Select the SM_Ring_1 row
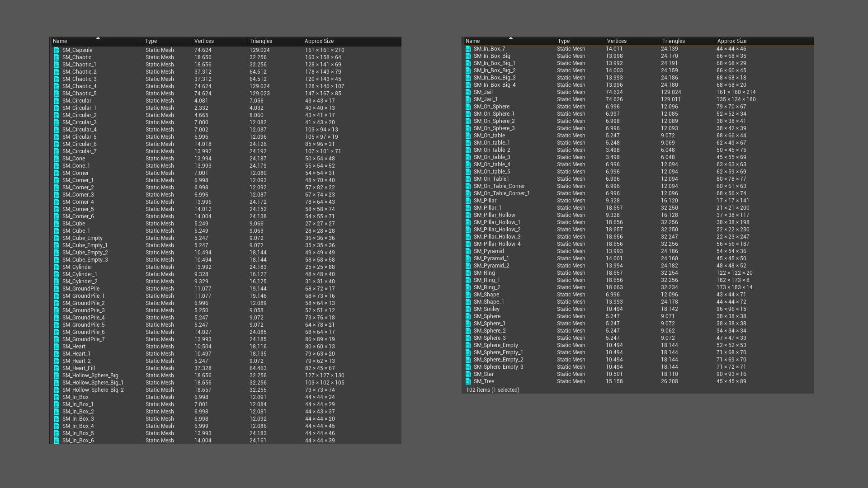 [497, 280]
